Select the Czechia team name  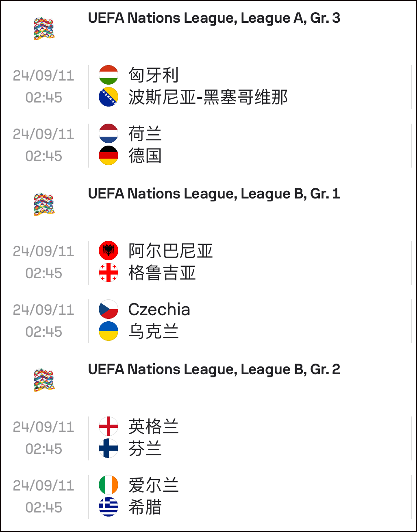click(159, 310)
